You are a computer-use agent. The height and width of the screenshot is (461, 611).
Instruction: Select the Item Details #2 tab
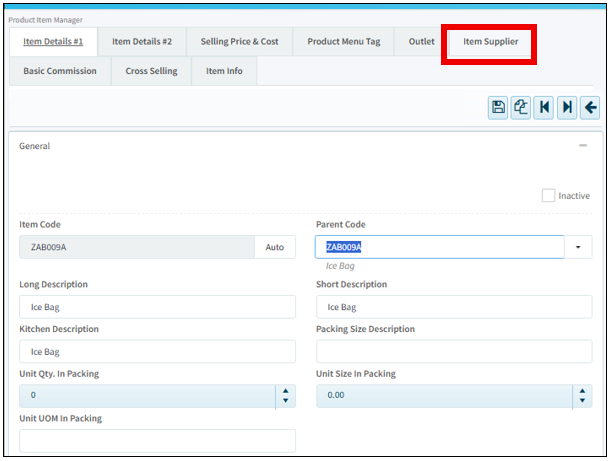142,42
